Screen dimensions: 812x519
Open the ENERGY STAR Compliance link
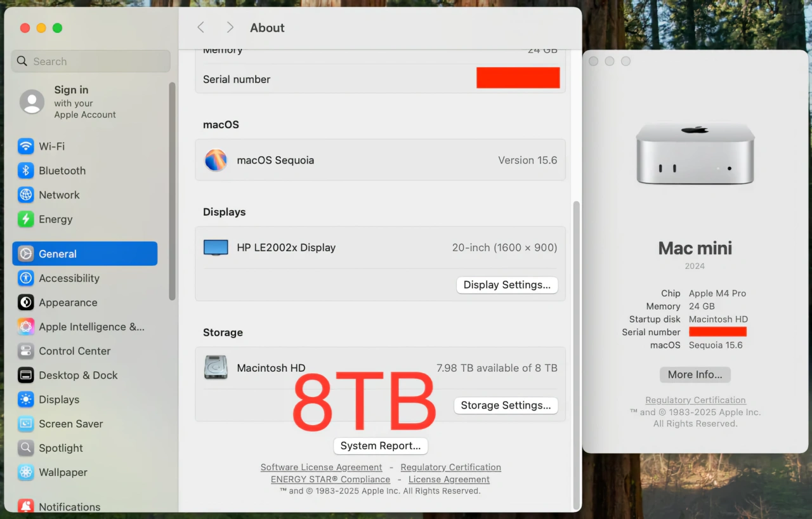pyautogui.click(x=330, y=479)
